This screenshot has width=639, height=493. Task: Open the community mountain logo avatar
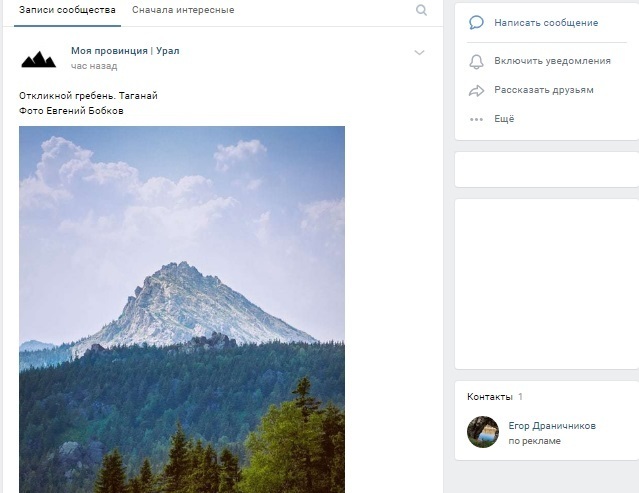tap(39, 59)
